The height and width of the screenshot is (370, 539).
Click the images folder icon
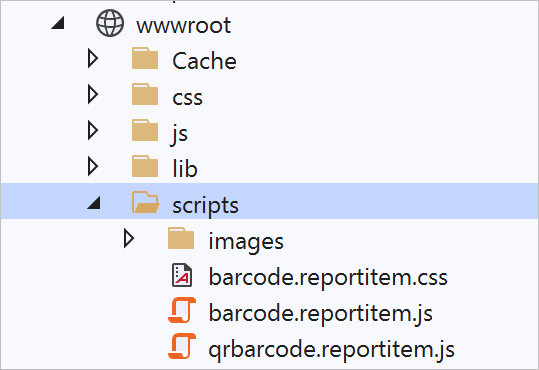pos(181,238)
